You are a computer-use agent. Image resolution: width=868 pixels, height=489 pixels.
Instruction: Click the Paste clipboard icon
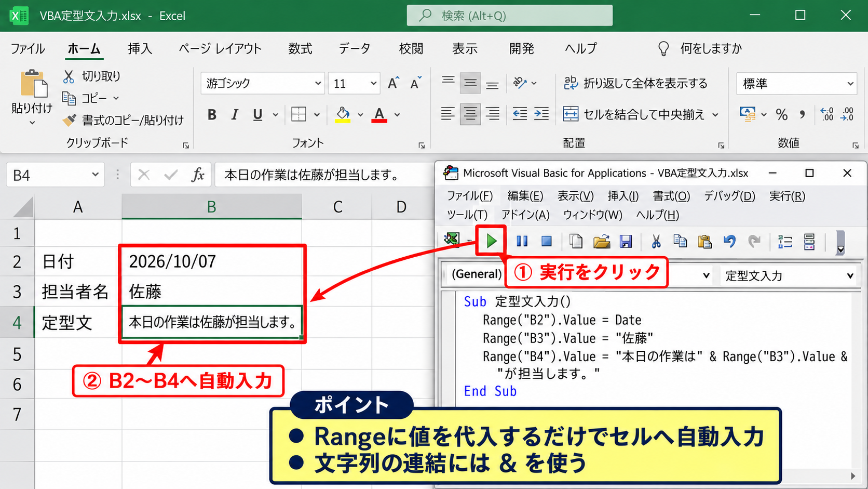pos(33,84)
